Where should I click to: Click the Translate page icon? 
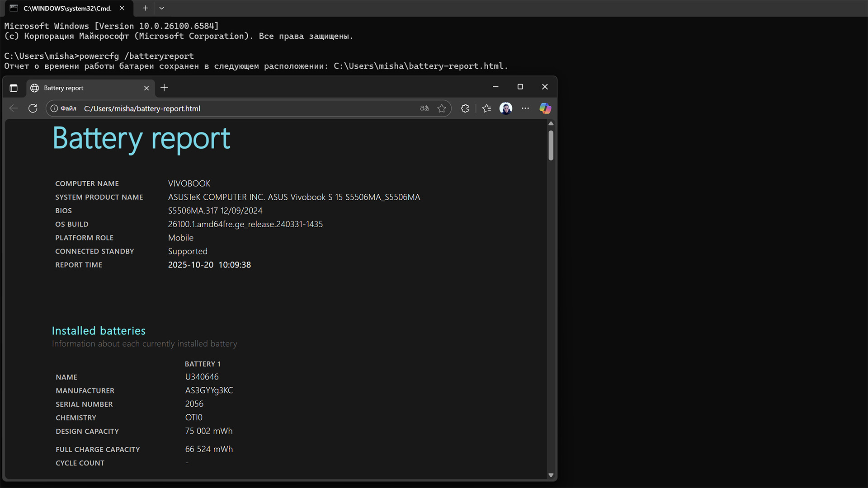coord(424,108)
